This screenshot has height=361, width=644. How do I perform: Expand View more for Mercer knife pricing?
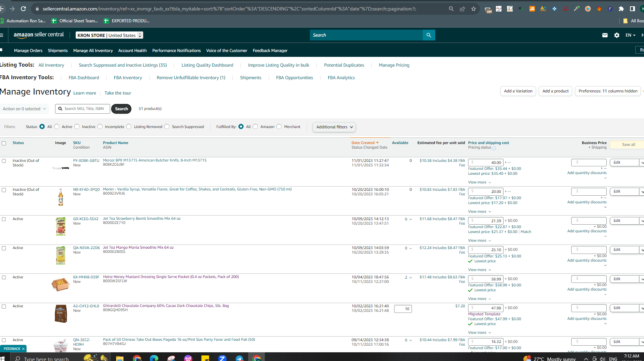pyautogui.click(x=480, y=182)
